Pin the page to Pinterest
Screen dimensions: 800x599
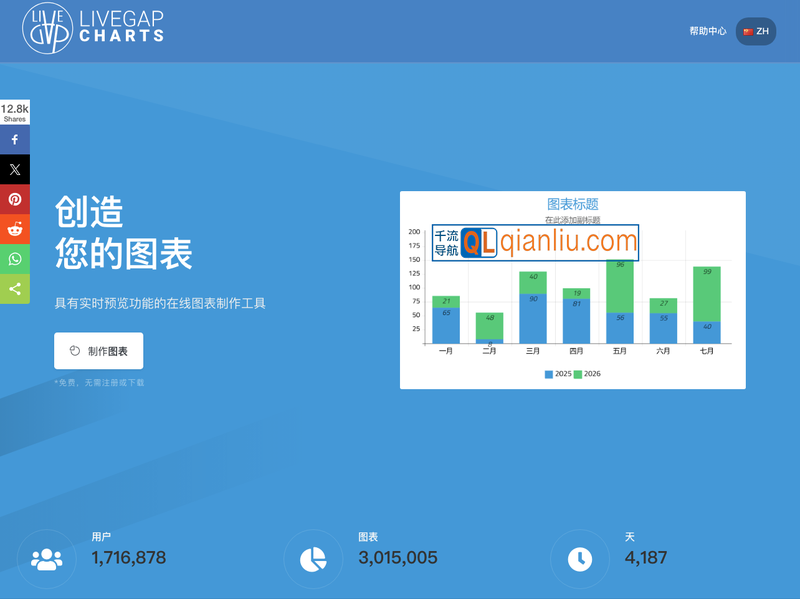click(14, 199)
